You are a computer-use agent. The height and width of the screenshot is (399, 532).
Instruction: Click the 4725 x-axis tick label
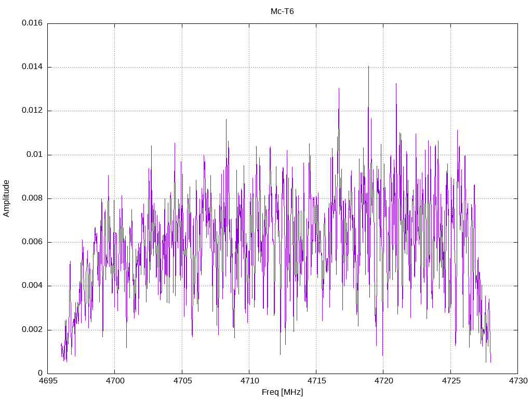450,381
